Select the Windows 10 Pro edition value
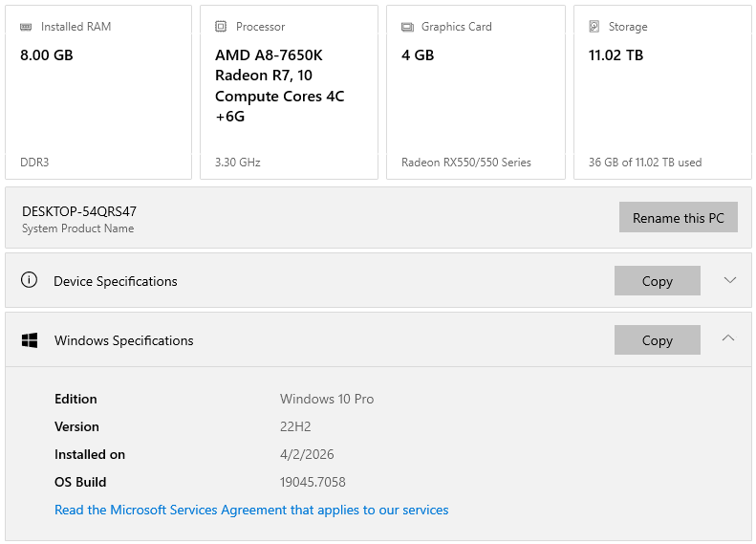756x544 pixels. coord(327,399)
